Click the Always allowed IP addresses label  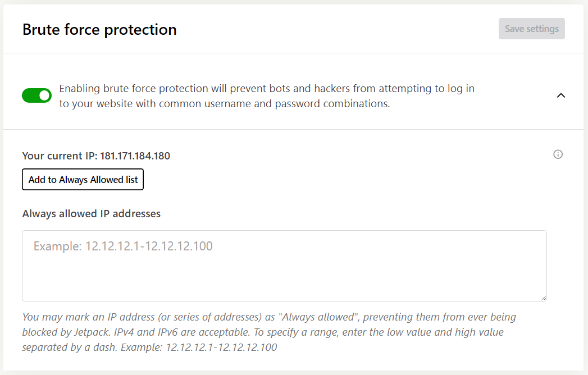tap(91, 213)
